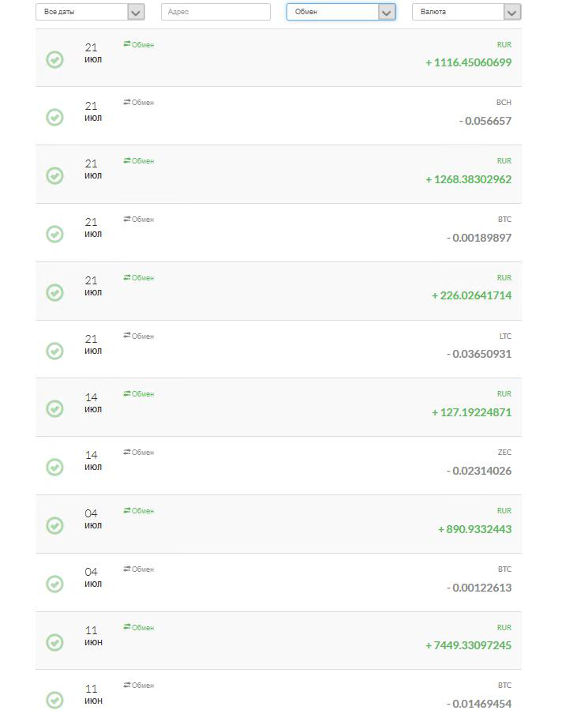Screen dimensions: 588x714
Task: Click the checkmark icon on the +890.9332443 RUR row
Action: pos(54,525)
